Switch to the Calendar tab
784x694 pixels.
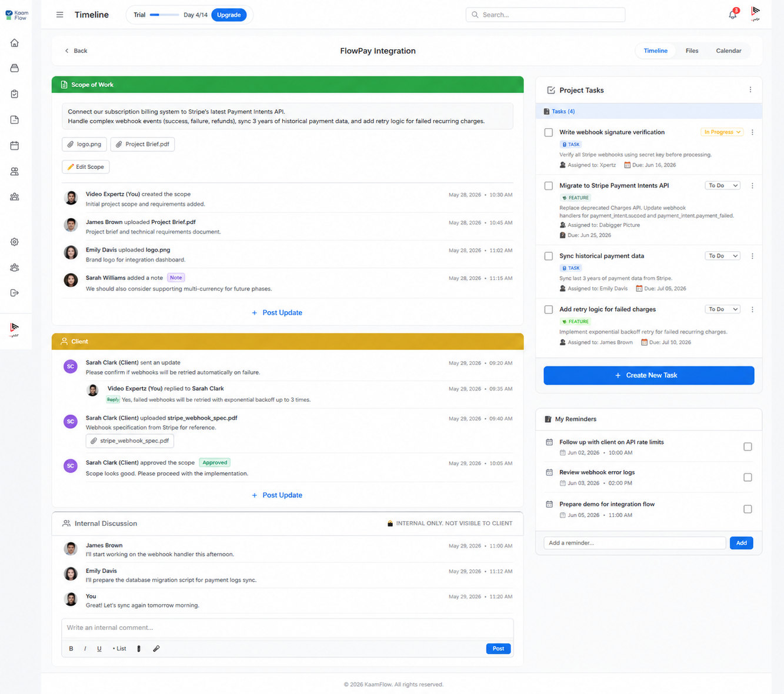tap(728, 51)
